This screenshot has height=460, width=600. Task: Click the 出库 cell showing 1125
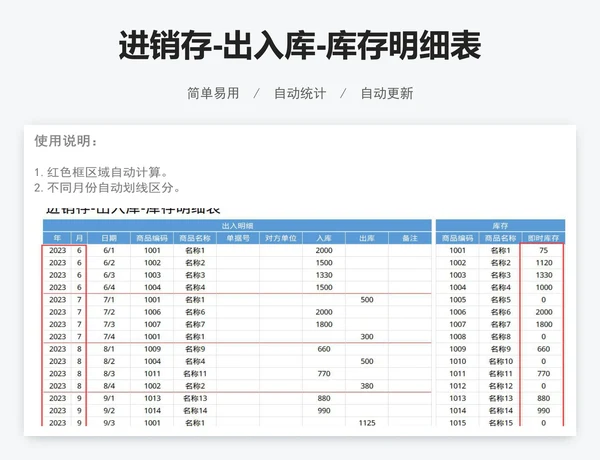[366, 423]
